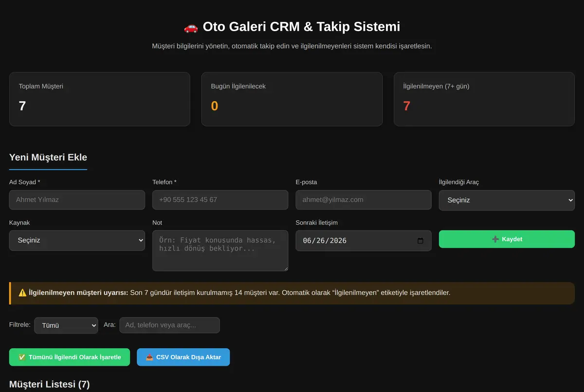This screenshot has height=392, width=584.
Task: Click Tümünü İlgilendi Olarak İşaretle button
Action: click(x=70, y=357)
